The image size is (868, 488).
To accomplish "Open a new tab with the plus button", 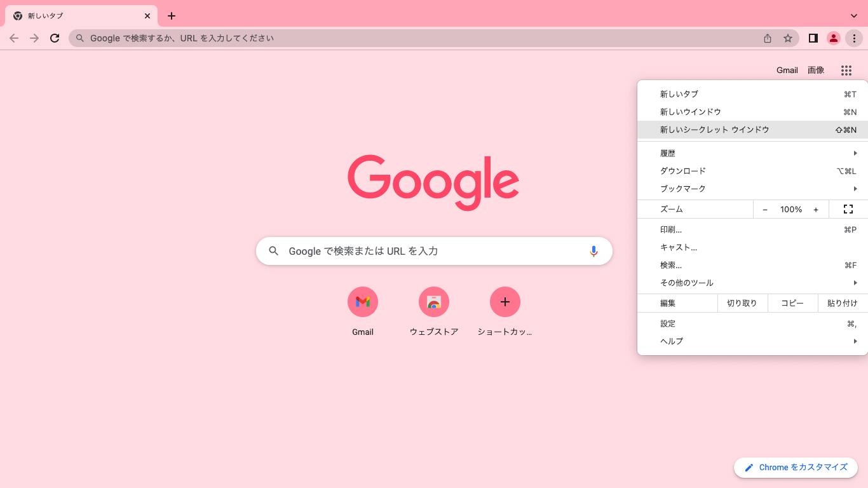I will pyautogui.click(x=172, y=16).
